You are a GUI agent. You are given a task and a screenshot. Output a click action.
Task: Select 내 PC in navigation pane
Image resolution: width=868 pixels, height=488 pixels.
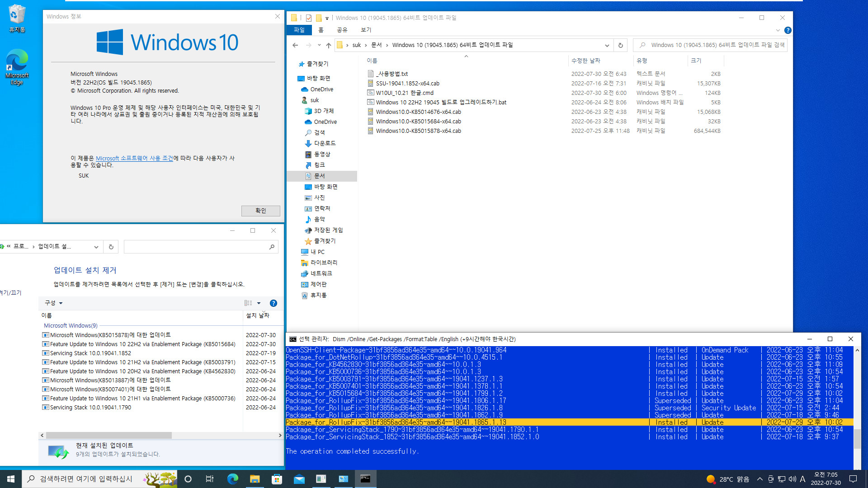[x=317, y=252]
